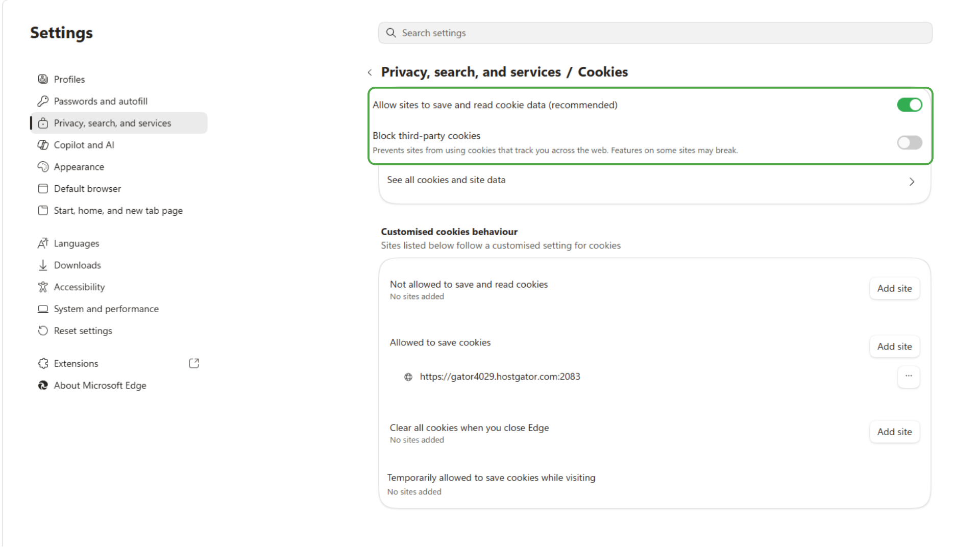The width and height of the screenshot is (980, 551).
Task: Enable Block third-party cookies switch
Action: [910, 142]
